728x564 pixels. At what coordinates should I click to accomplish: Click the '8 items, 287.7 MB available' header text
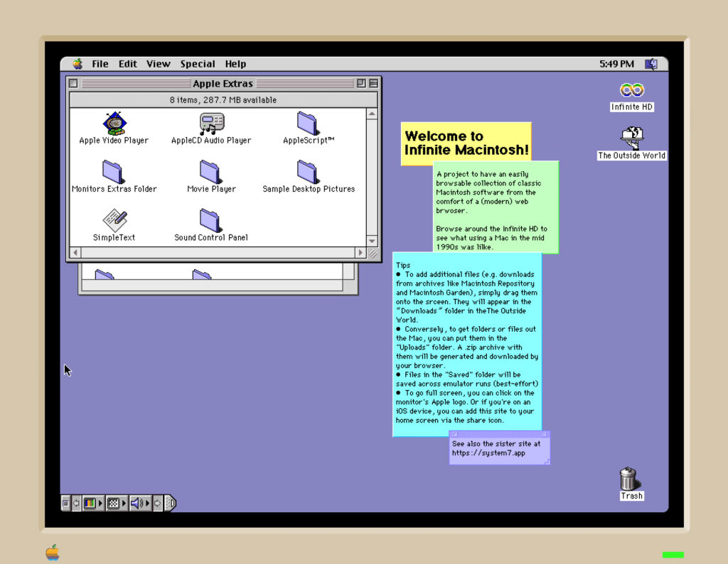click(223, 100)
